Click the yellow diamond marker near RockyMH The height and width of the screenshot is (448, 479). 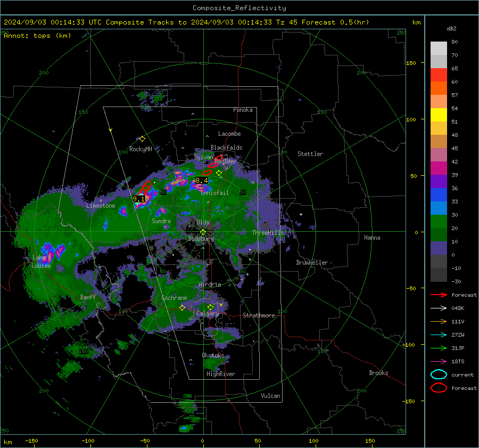coord(142,139)
